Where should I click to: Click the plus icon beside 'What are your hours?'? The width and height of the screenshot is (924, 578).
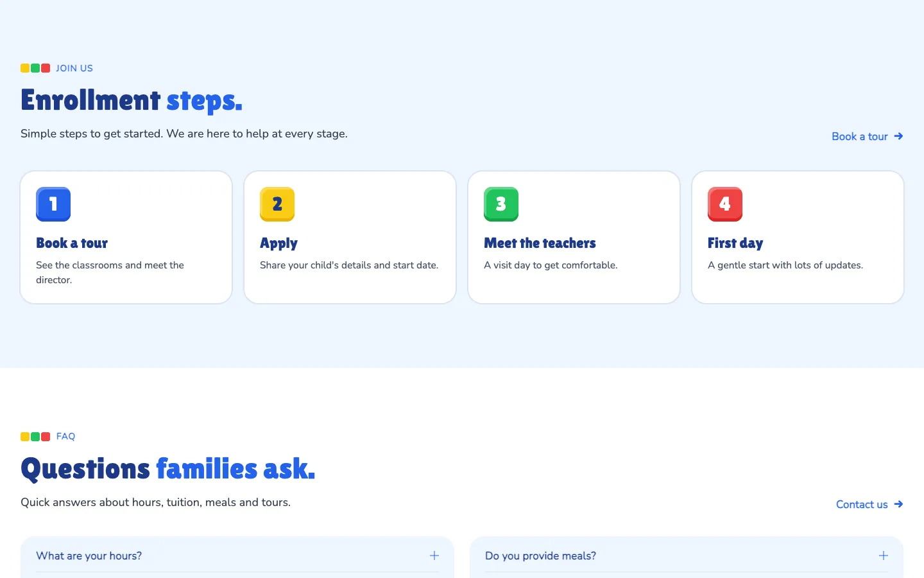[x=434, y=556]
